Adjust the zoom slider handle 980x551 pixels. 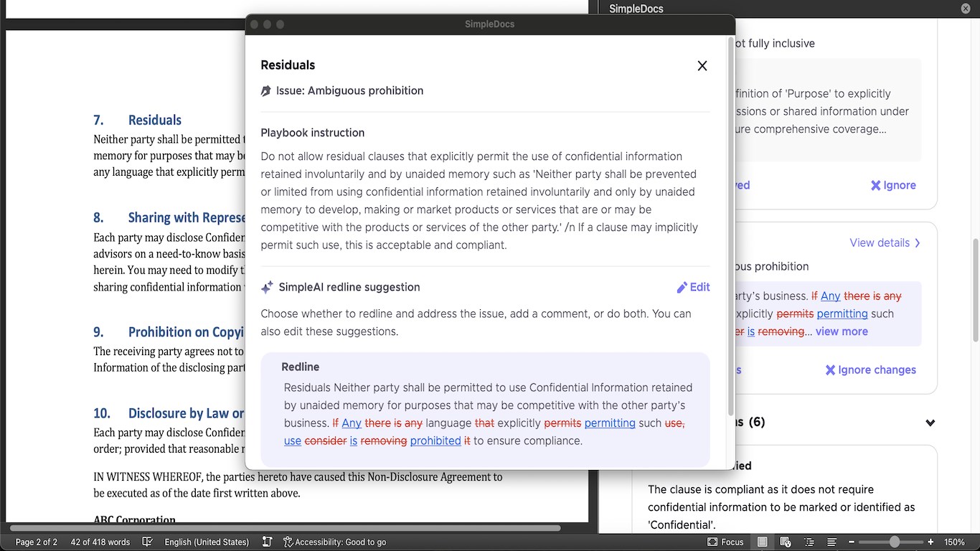click(x=894, y=542)
